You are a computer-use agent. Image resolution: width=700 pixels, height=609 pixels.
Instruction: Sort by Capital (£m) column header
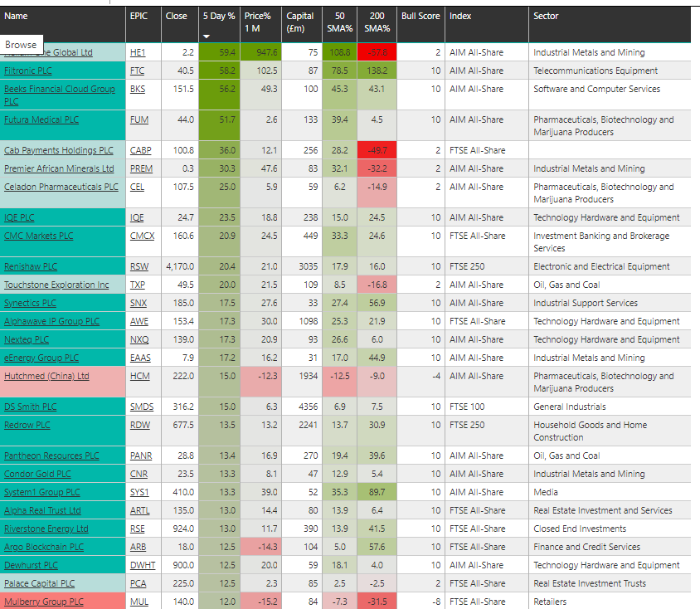pos(300,22)
